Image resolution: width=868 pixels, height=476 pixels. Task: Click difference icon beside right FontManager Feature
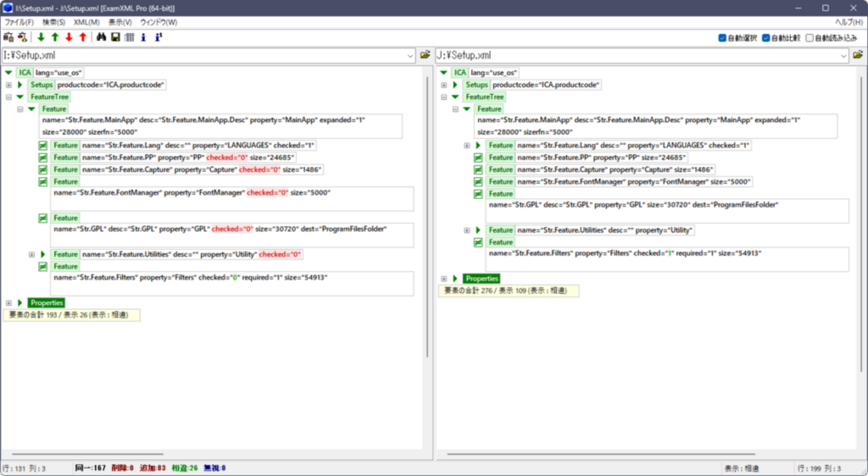pyautogui.click(x=478, y=182)
